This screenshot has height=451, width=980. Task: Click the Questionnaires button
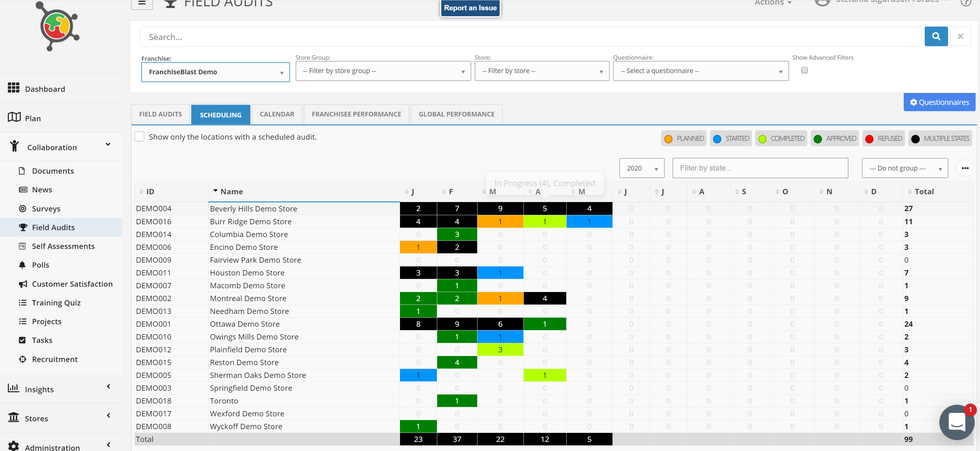point(939,102)
